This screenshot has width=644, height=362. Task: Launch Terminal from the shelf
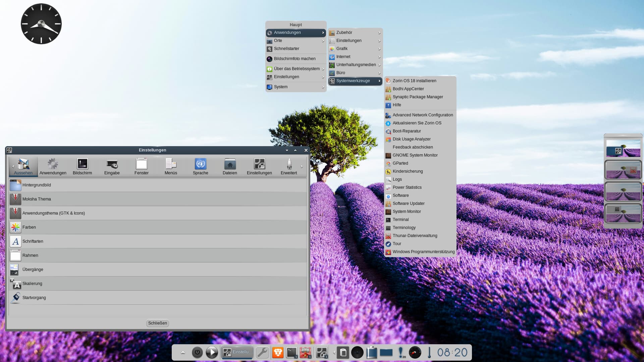coord(291,352)
